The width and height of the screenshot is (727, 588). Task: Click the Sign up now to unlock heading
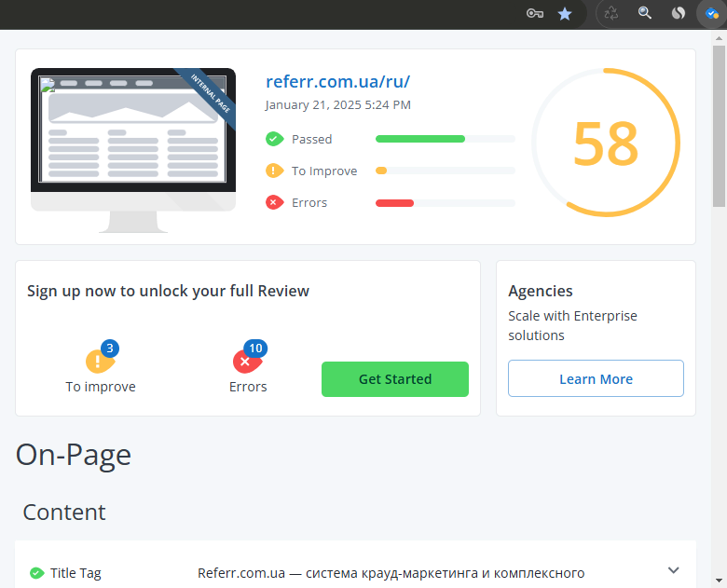168,292
